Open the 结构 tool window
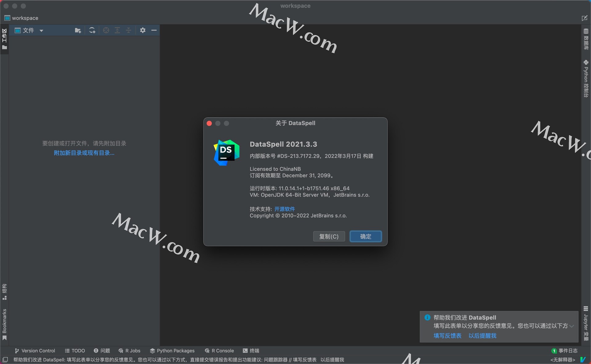The height and width of the screenshot is (364, 591). pos(4,292)
